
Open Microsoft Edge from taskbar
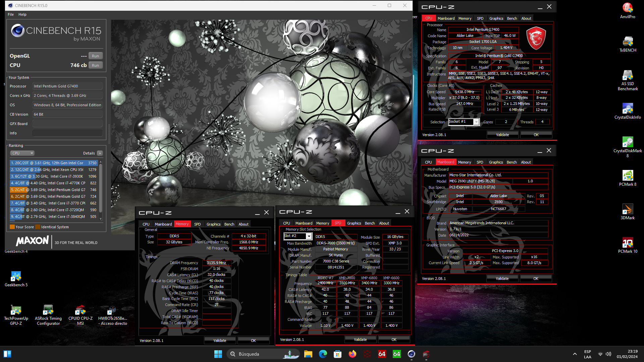[x=323, y=354]
